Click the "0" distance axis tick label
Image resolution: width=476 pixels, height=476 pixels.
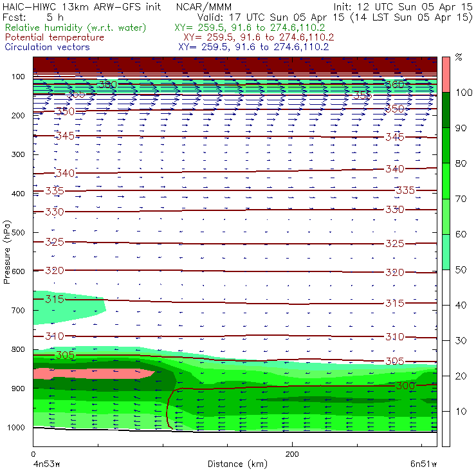coord(33,454)
